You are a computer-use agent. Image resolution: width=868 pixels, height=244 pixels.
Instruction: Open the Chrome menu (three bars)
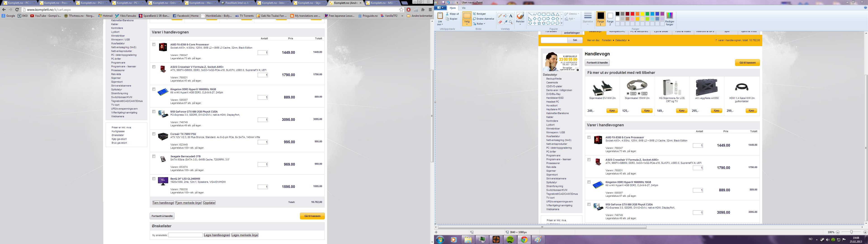430,10
